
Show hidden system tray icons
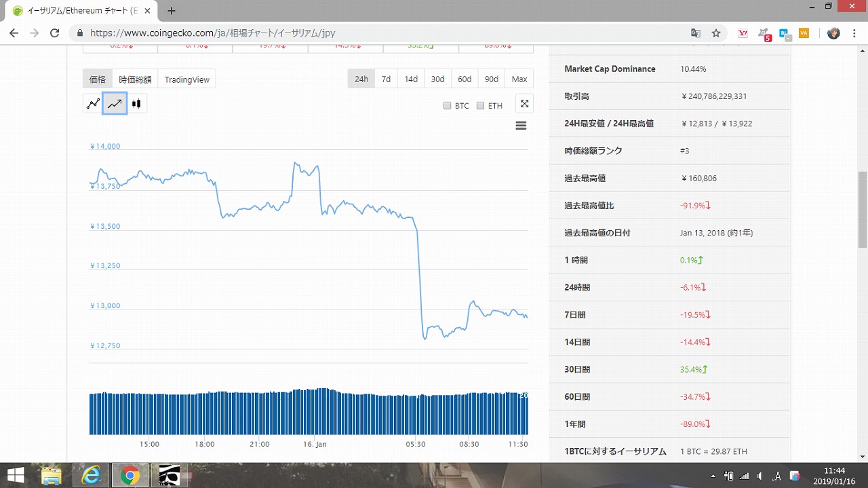[x=713, y=476]
